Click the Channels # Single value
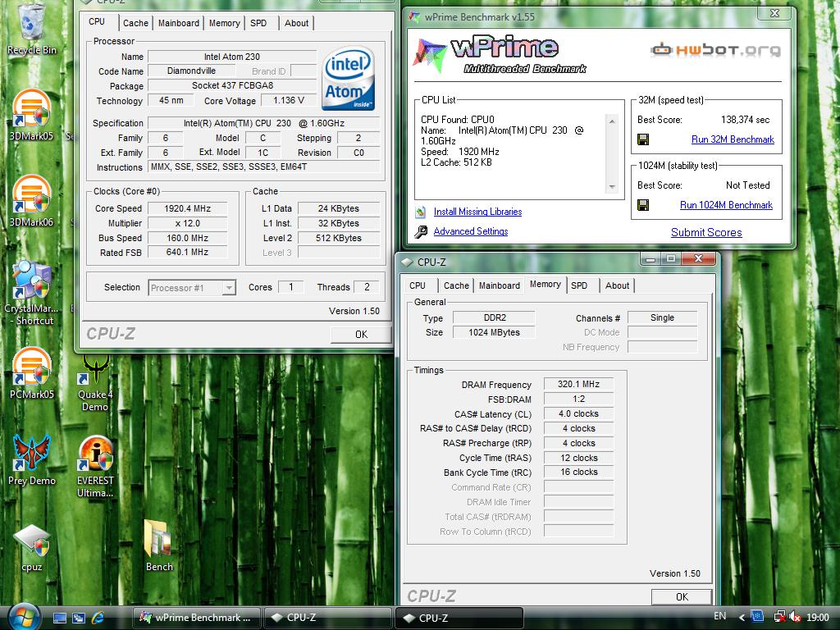 (x=662, y=317)
